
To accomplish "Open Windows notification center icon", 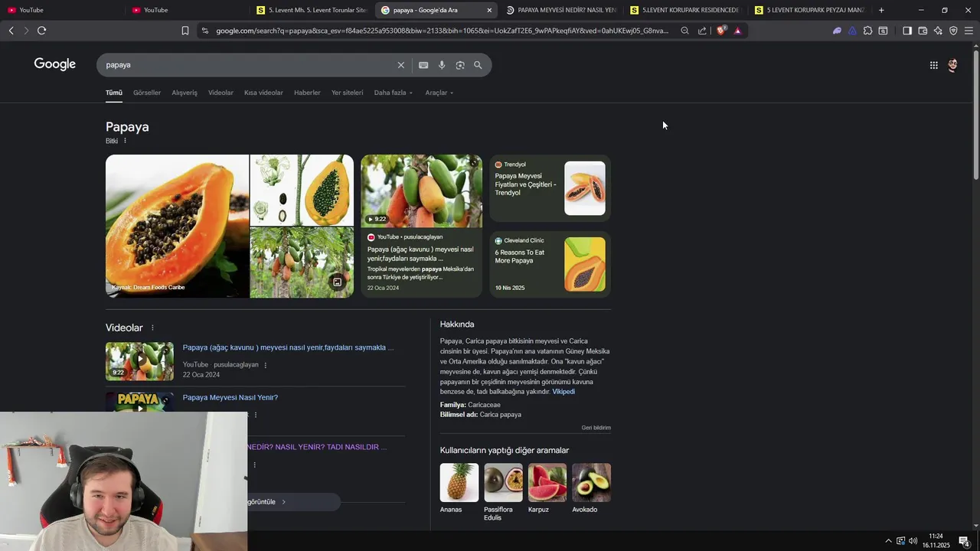I will click(x=964, y=541).
